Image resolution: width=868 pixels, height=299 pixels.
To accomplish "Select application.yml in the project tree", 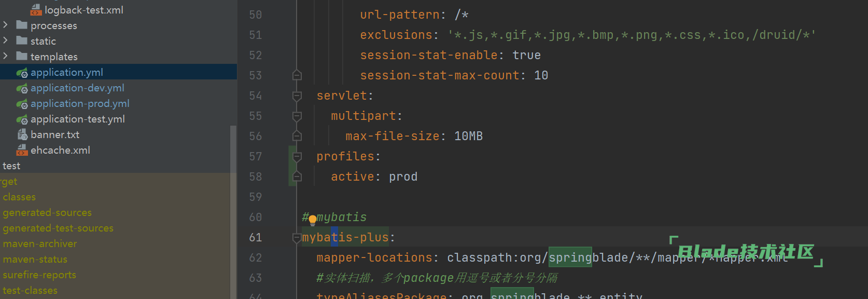I will (x=66, y=73).
